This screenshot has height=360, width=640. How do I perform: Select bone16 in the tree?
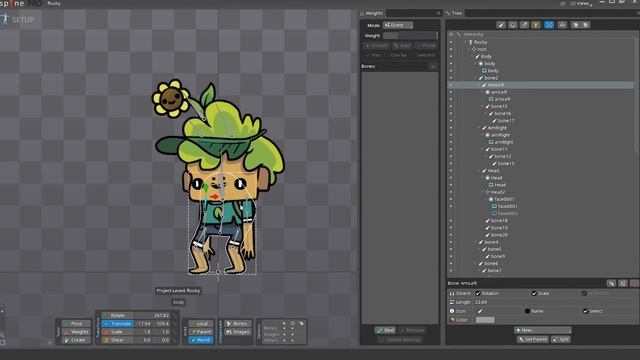pos(502,113)
